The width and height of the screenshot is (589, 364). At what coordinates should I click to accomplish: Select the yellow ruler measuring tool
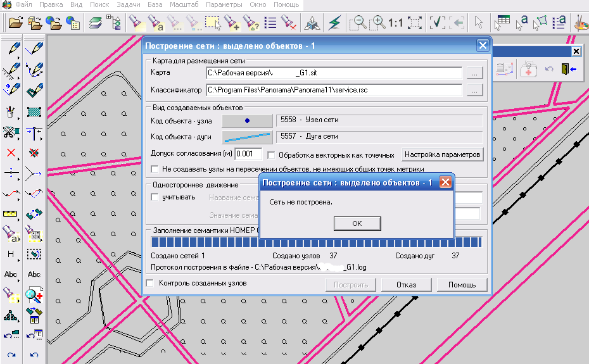tap(11, 213)
